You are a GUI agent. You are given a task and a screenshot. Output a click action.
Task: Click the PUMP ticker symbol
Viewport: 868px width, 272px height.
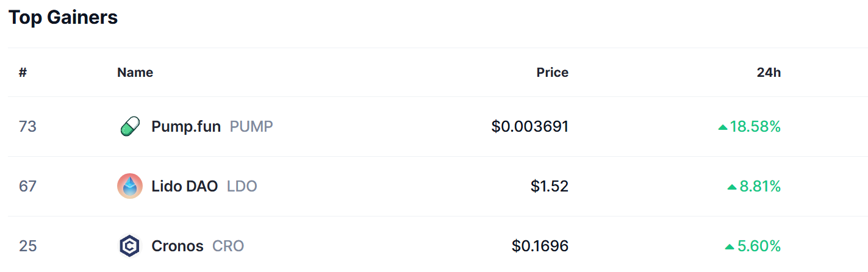(251, 127)
